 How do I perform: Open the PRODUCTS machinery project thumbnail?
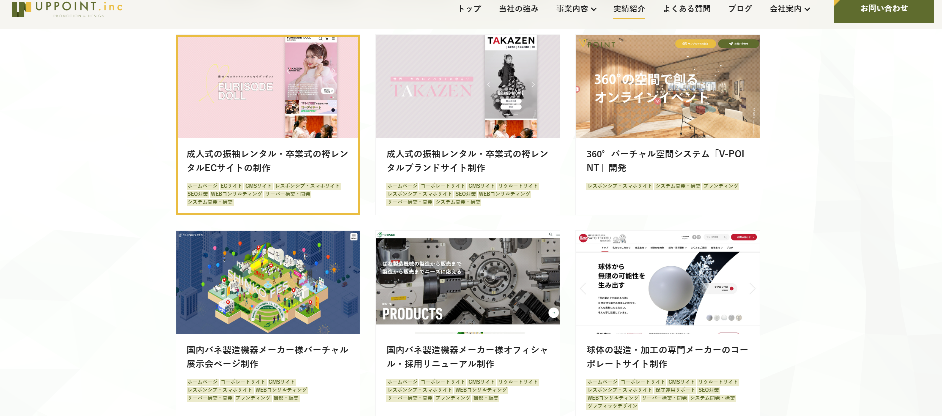click(467, 283)
